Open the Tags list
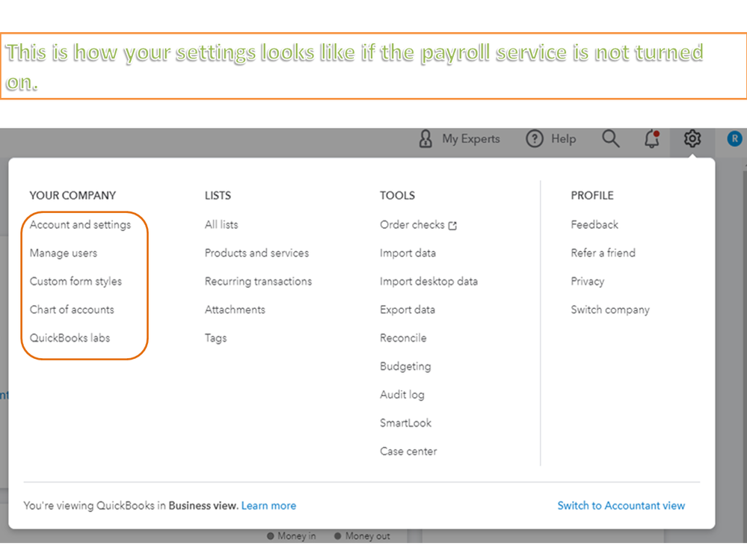747x560 pixels. click(216, 338)
